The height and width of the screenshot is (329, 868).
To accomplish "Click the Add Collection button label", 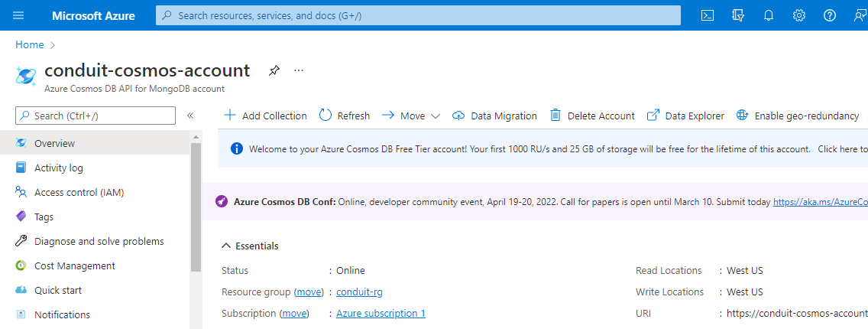I will (x=274, y=116).
